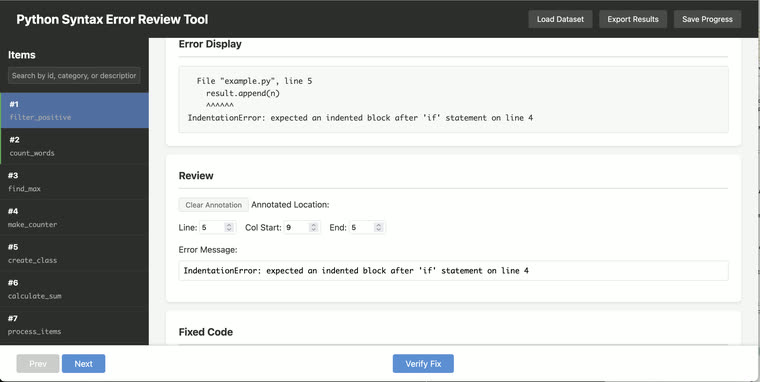Select item #6 calculate_sum
The height and width of the screenshot is (382, 760).
74,289
